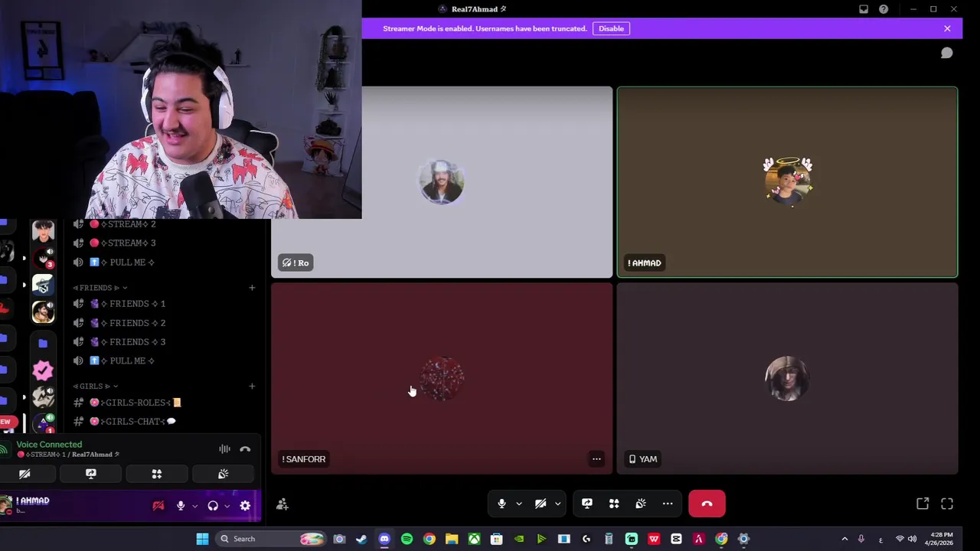Collapse the FRIENDS category
Viewport: 980px width, 551px height.
coord(100,288)
